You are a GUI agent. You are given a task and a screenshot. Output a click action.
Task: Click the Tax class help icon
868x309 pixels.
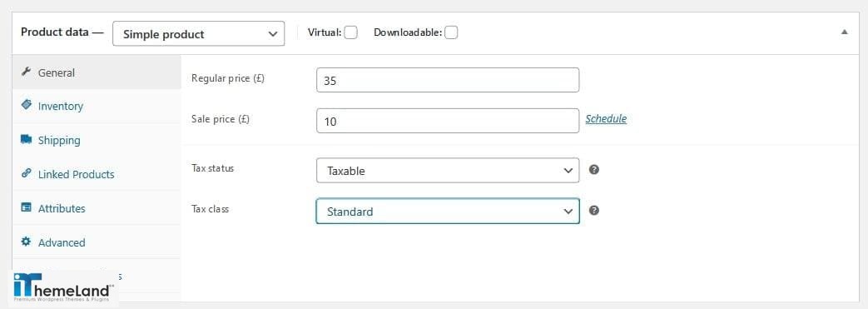pyautogui.click(x=594, y=211)
